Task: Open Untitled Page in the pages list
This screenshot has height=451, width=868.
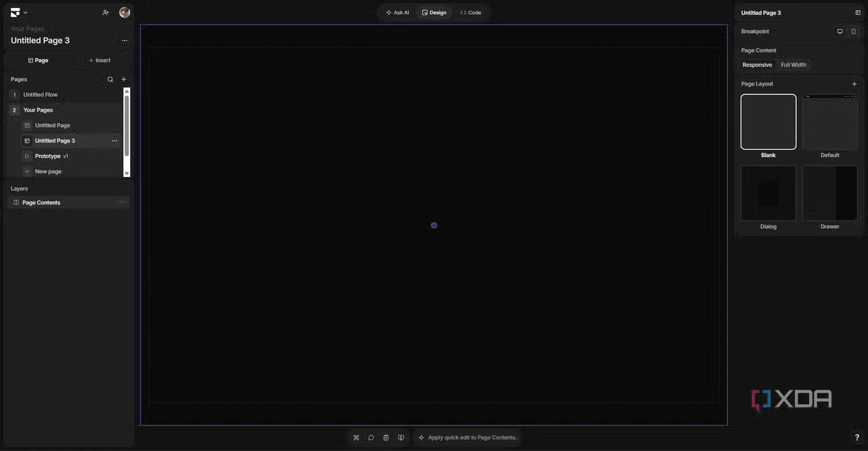Action: (71, 125)
